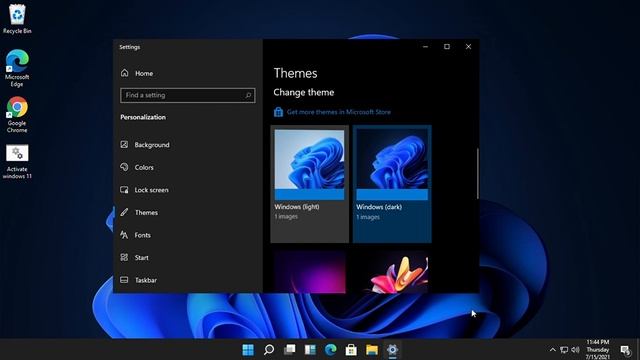The image size is (640, 360).
Task: Click the Taskbar icon in sidebar
Action: point(124,280)
